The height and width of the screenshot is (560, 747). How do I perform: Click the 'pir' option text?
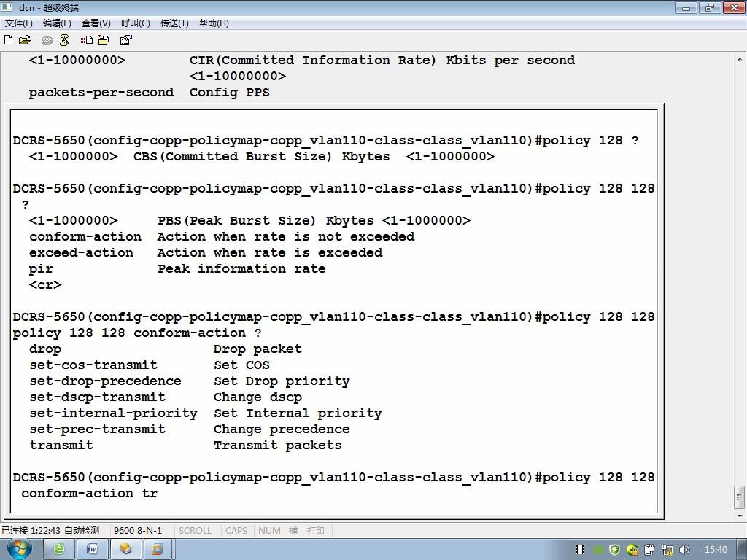coord(41,269)
